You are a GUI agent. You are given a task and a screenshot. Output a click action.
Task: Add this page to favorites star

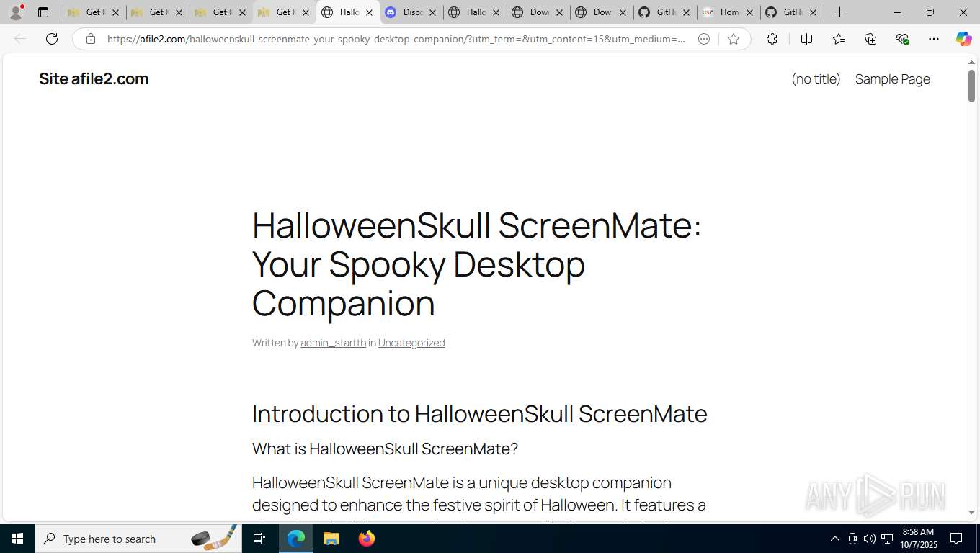[x=734, y=39]
